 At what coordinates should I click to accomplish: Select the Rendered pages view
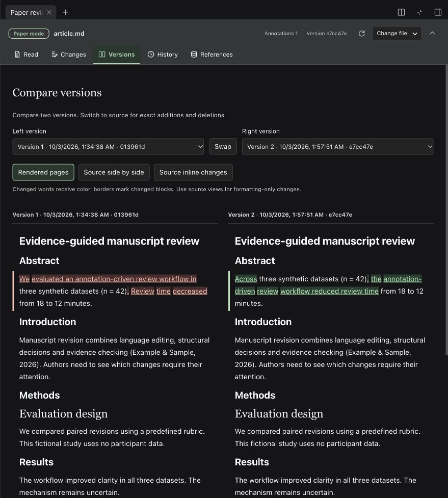tap(43, 172)
